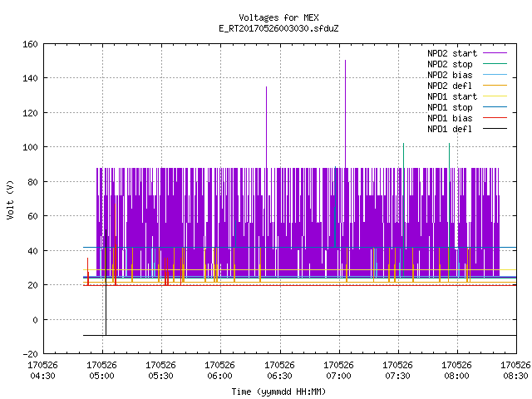532x399 pixels.
Task: Click the red NPD1 bias legend line
Action: (495, 118)
